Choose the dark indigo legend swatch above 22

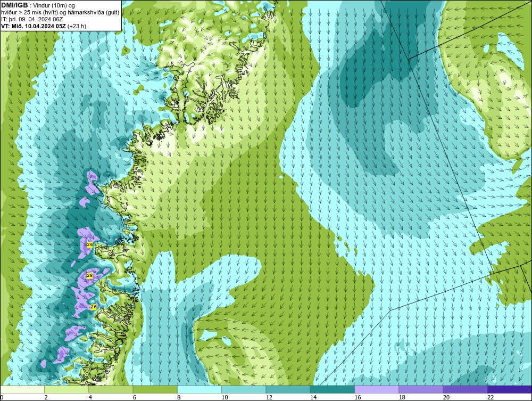point(510,389)
